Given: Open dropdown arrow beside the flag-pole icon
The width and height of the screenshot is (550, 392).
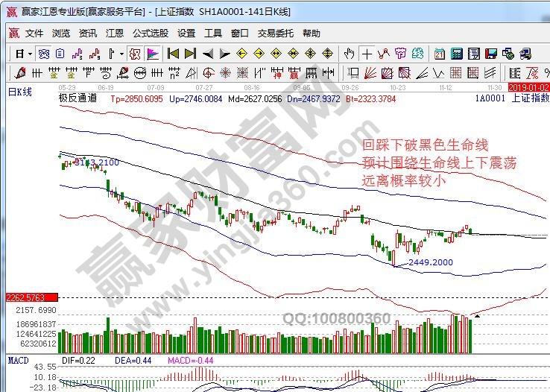Looking at the screenshot, I should [121, 54].
